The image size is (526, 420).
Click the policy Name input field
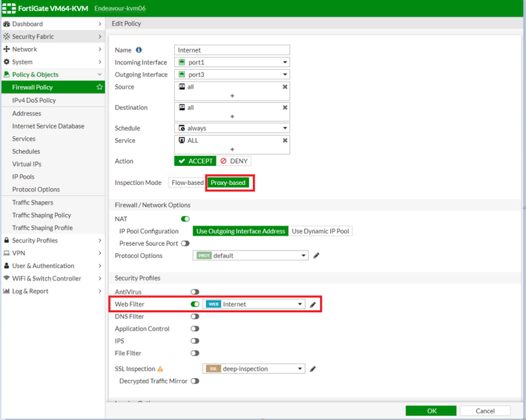pyautogui.click(x=232, y=50)
